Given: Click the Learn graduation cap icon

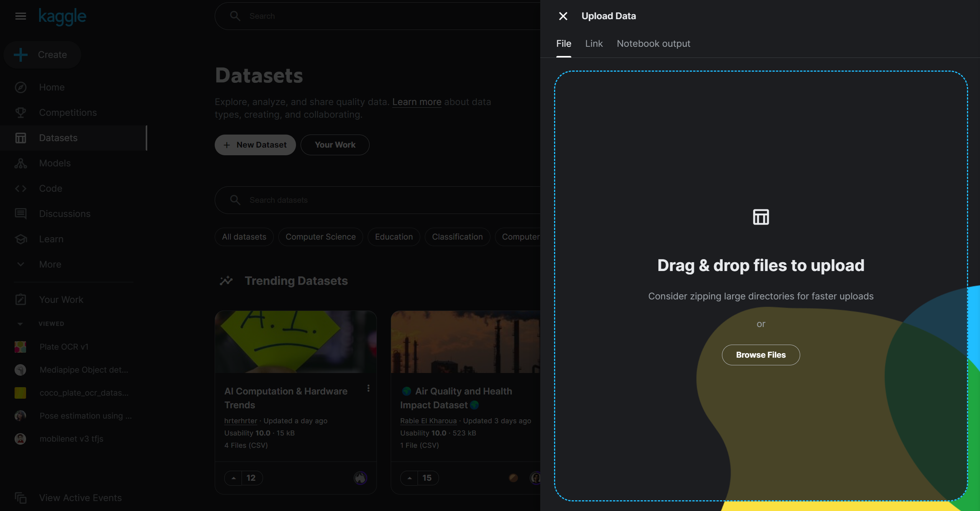Looking at the screenshot, I should 21,239.
